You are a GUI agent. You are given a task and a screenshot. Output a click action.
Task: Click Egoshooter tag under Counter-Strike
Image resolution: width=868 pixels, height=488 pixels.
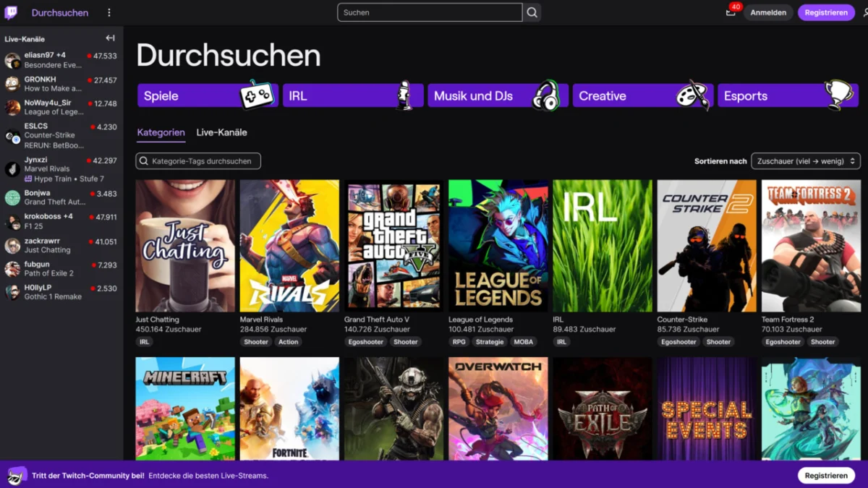click(678, 342)
